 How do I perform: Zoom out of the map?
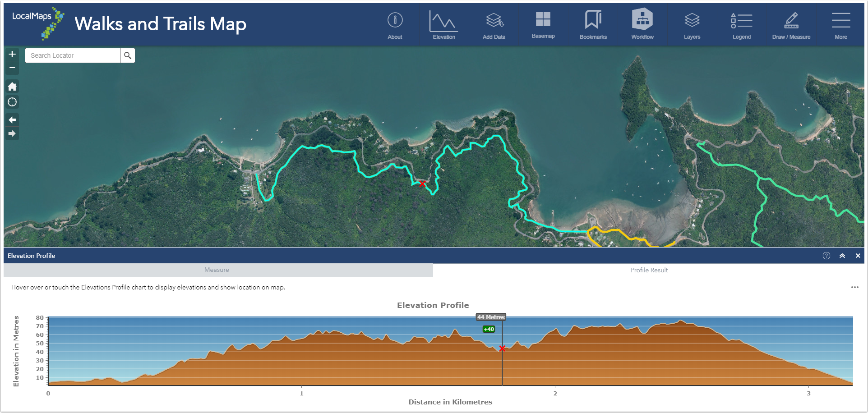tap(12, 68)
